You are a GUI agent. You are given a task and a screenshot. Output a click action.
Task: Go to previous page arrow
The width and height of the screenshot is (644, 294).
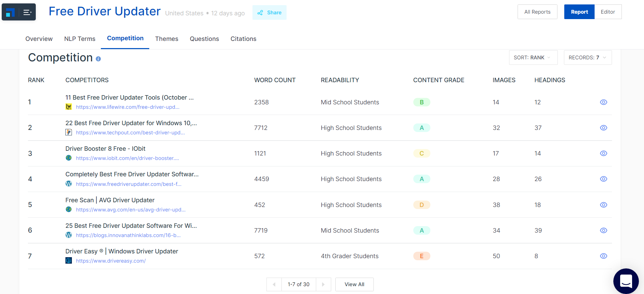[274, 284]
